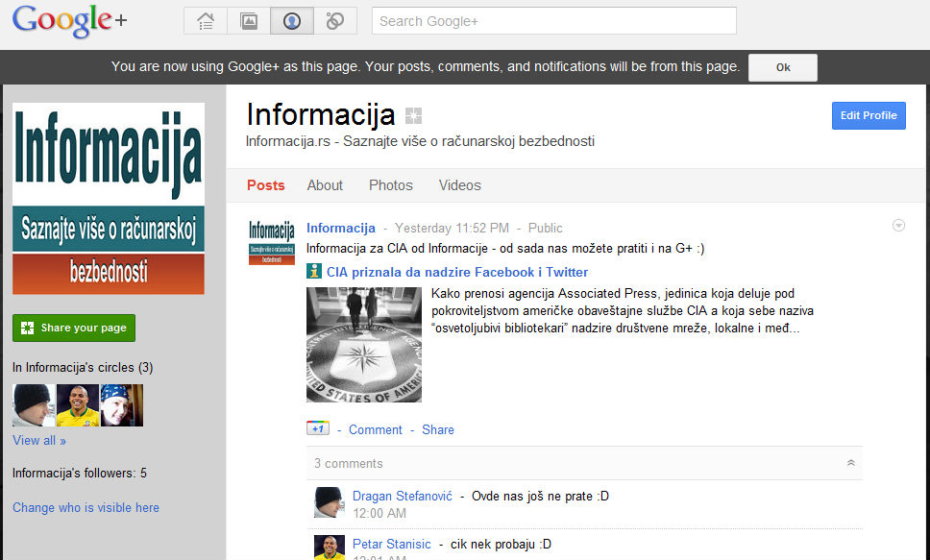Click the Informacija author name on post

click(341, 228)
